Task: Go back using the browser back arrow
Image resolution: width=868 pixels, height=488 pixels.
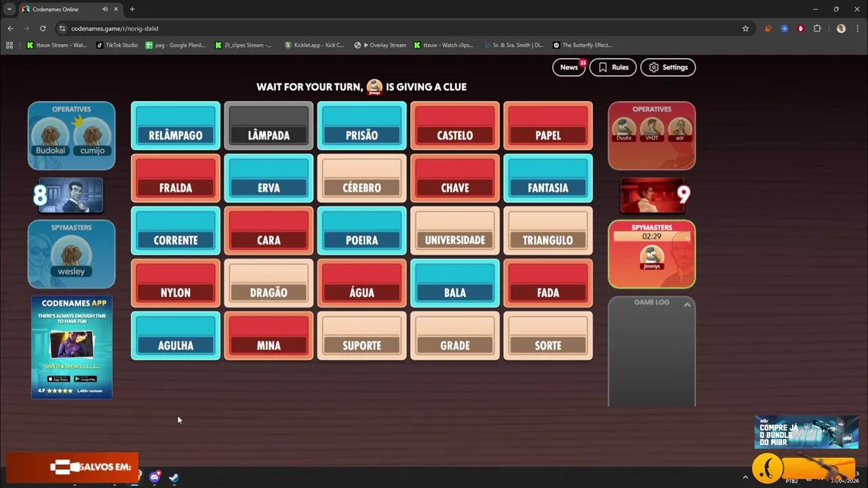Action: point(10,28)
